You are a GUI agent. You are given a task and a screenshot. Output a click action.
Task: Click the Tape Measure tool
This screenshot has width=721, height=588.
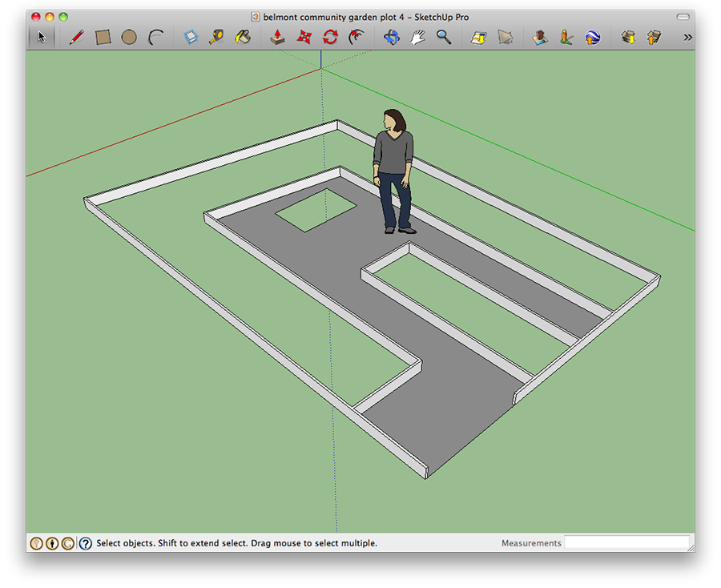tap(216, 37)
